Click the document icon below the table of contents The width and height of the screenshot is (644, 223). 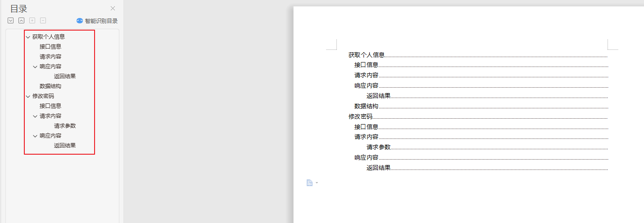[309, 183]
